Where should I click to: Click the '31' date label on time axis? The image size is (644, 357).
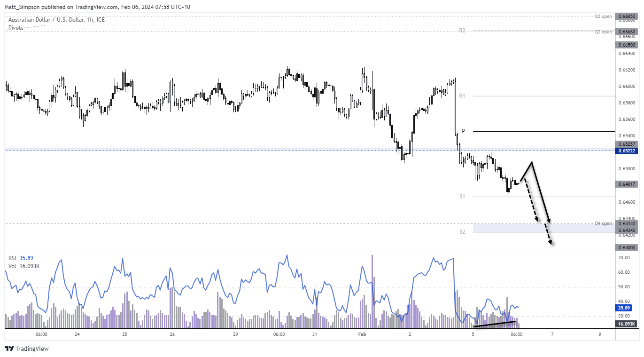click(x=315, y=334)
